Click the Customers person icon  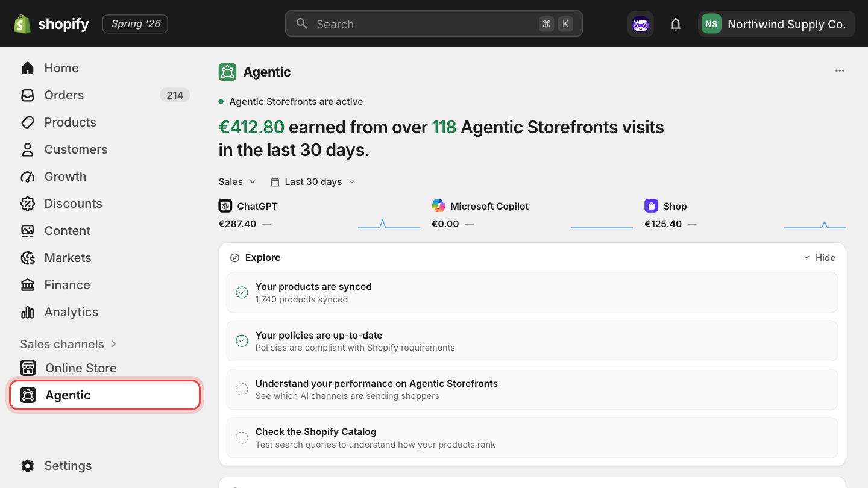(x=28, y=149)
